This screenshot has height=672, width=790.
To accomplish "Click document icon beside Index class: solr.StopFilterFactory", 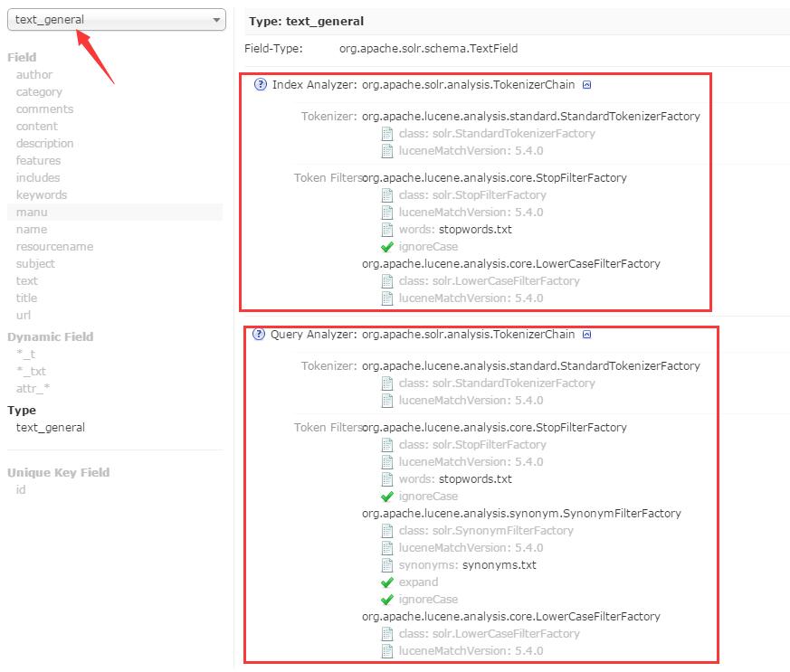I will click(387, 195).
